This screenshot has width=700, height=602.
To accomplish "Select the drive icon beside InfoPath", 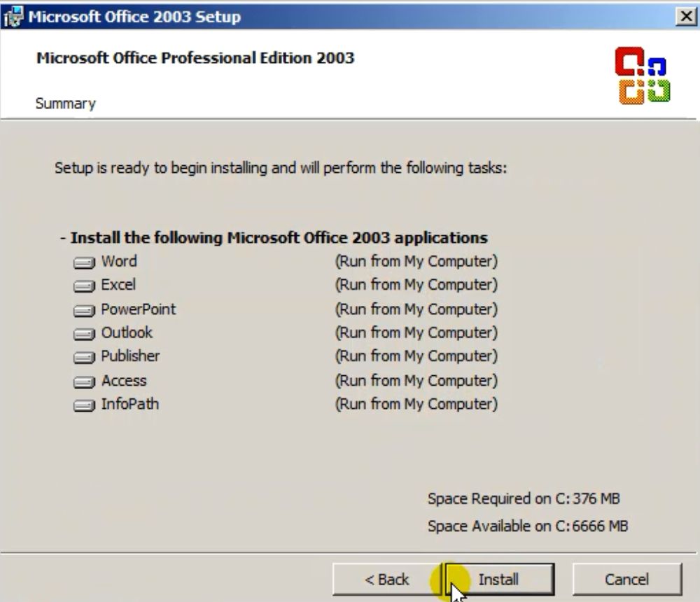I will (x=84, y=405).
